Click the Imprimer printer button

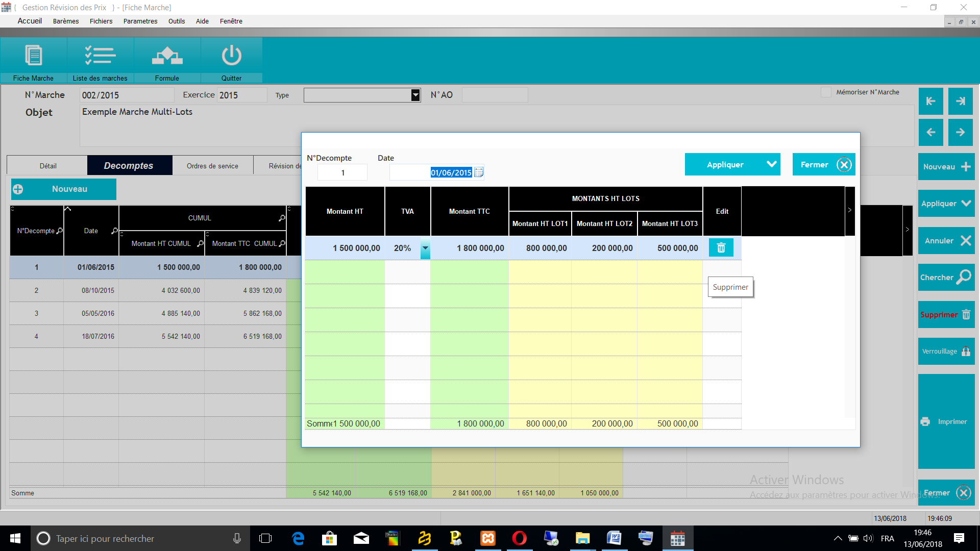click(946, 421)
